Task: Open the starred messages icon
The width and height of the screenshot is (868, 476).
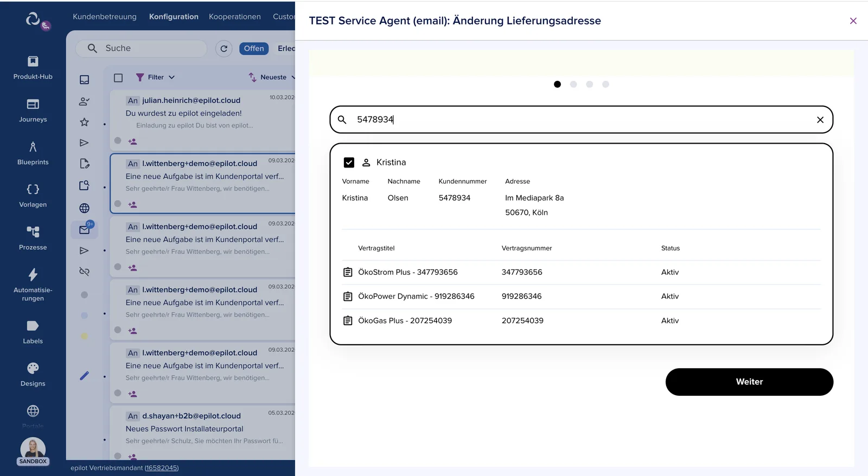Action: [x=84, y=122]
